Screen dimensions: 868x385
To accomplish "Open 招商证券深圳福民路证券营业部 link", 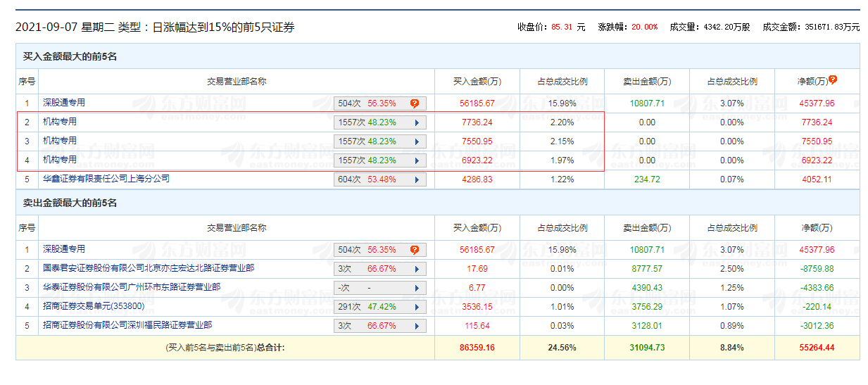I will pyautogui.click(x=127, y=325).
